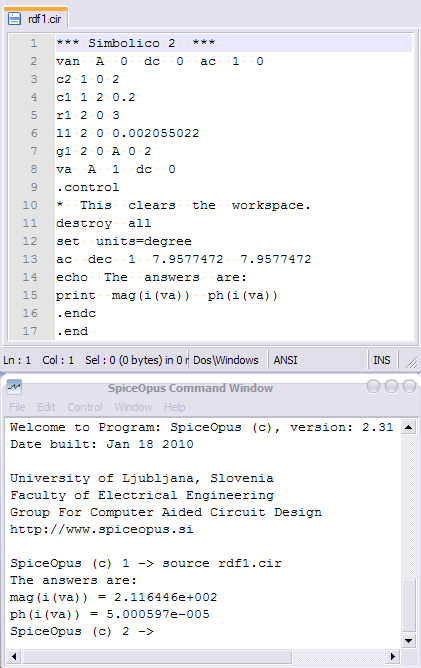Click the '.end' line

72,331
